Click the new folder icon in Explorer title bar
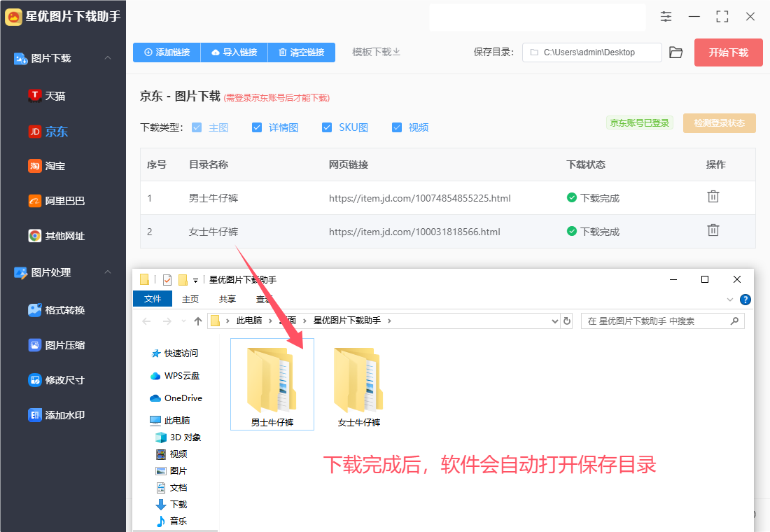Viewport: 770px width, 532px height. pos(183,279)
